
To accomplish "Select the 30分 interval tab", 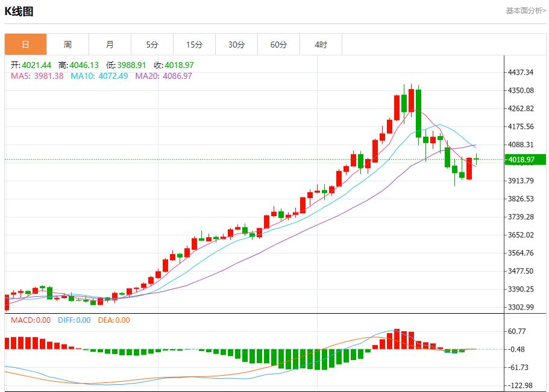I will pos(237,44).
